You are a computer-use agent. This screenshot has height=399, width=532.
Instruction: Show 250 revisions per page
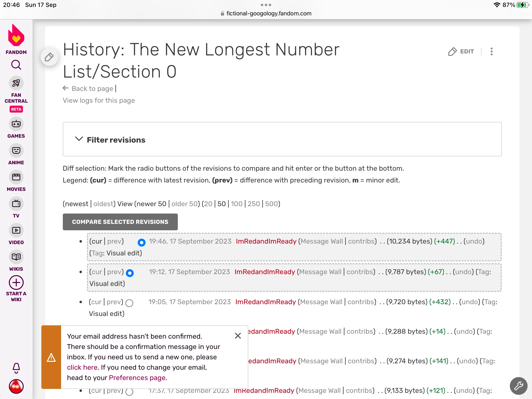(x=254, y=204)
